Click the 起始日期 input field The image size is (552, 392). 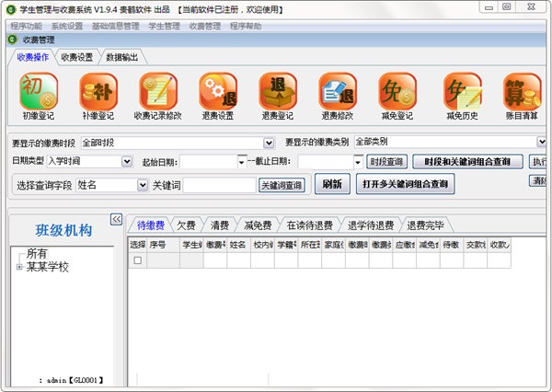point(209,162)
